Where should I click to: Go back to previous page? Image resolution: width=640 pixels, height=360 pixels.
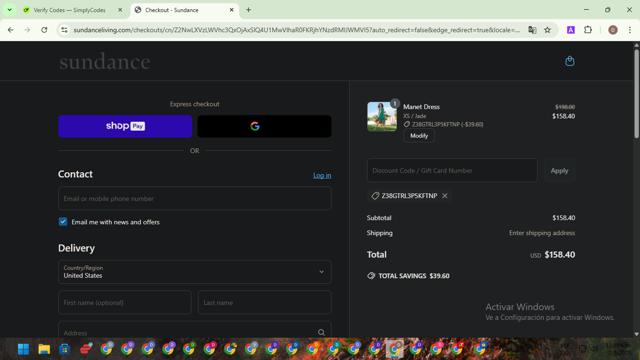(x=11, y=30)
